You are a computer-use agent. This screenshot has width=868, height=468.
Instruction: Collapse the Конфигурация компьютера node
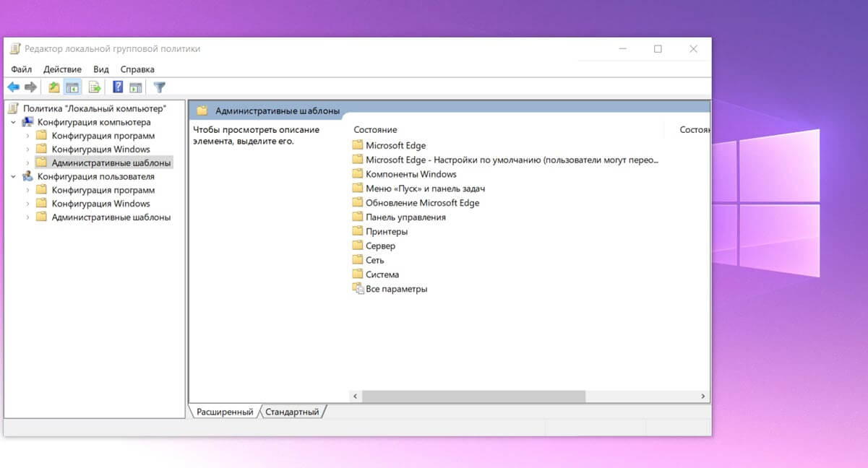(x=14, y=122)
